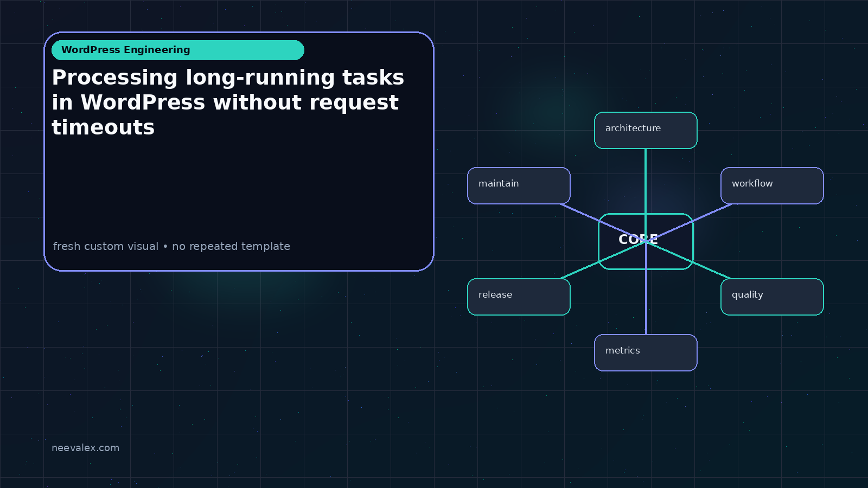This screenshot has height=488, width=868.
Task: Select the maintain node
Action: 519,186
